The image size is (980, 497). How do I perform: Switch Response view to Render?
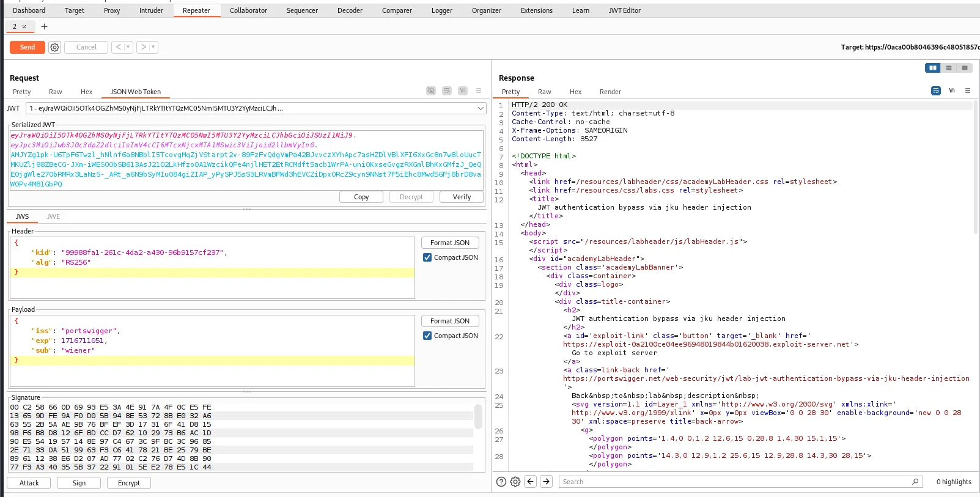610,92
